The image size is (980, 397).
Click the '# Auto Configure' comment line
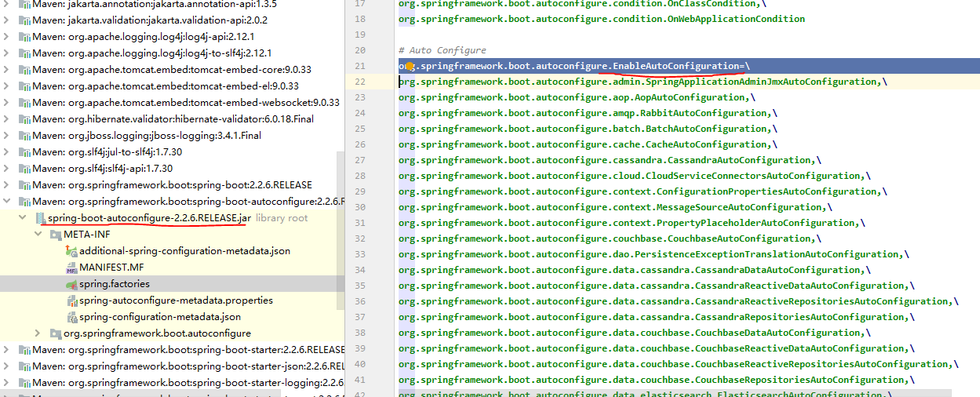(x=442, y=50)
